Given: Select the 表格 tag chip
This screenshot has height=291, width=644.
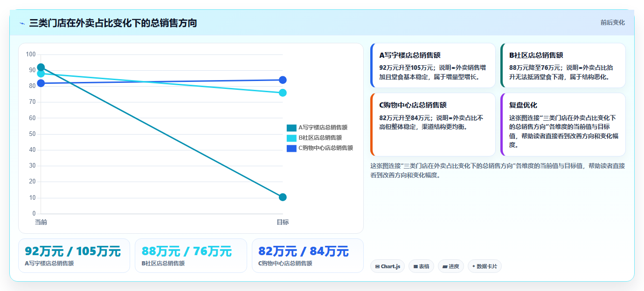Looking at the screenshot, I should tap(421, 266).
